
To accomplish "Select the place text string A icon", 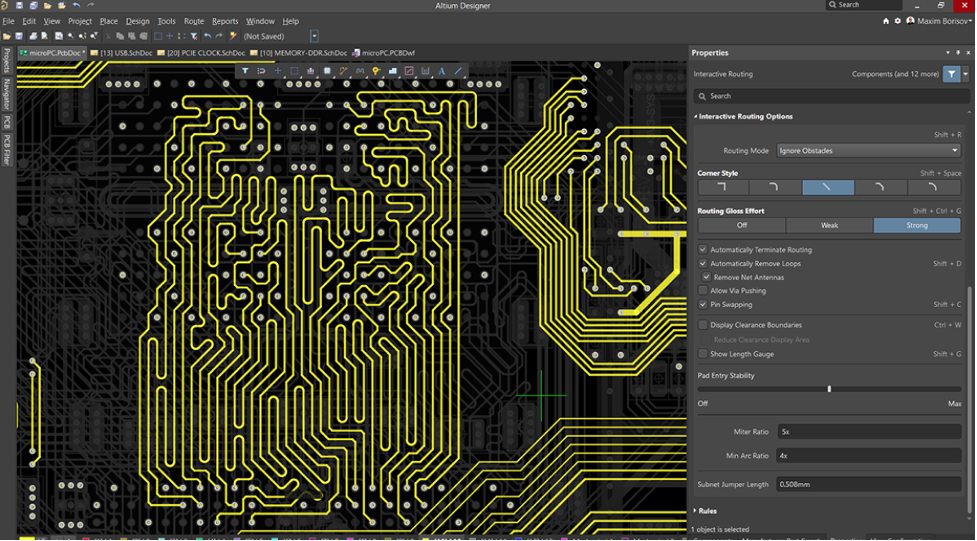I will pos(442,71).
